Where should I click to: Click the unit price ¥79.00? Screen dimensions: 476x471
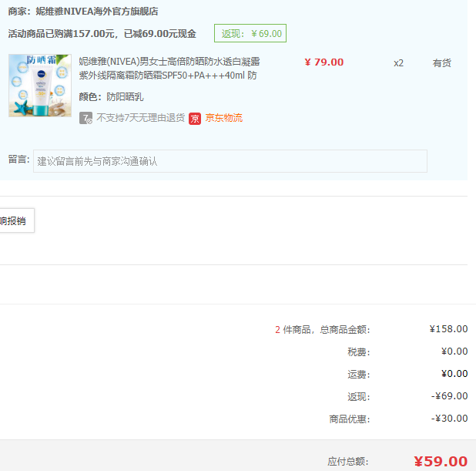tap(324, 62)
